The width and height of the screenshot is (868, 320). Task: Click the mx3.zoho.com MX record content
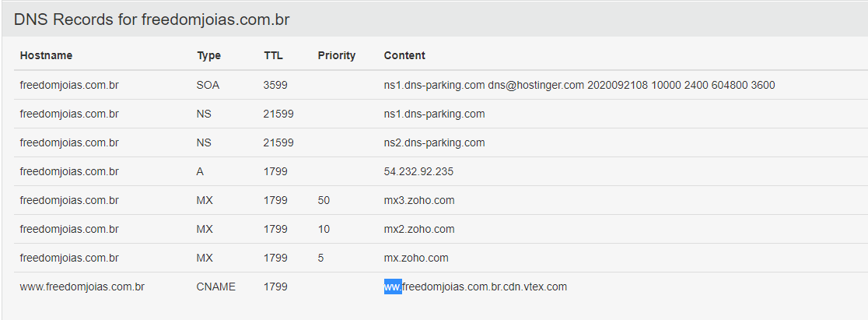[419, 201]
